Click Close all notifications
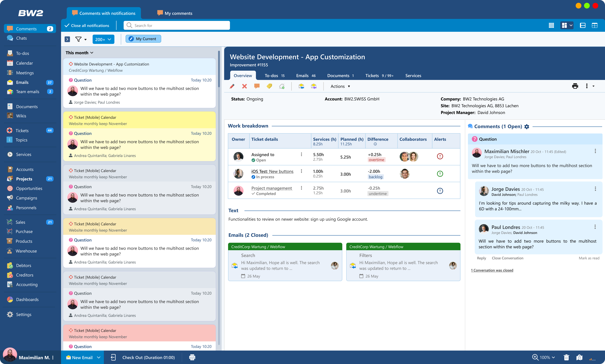605x364 pixels. point(87,26)
